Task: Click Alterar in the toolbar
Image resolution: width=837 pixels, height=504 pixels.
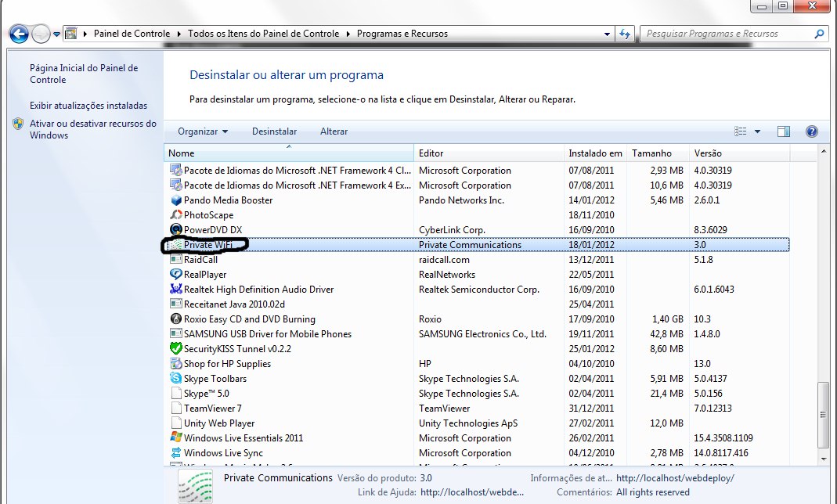Action: [x=334, y=131]
